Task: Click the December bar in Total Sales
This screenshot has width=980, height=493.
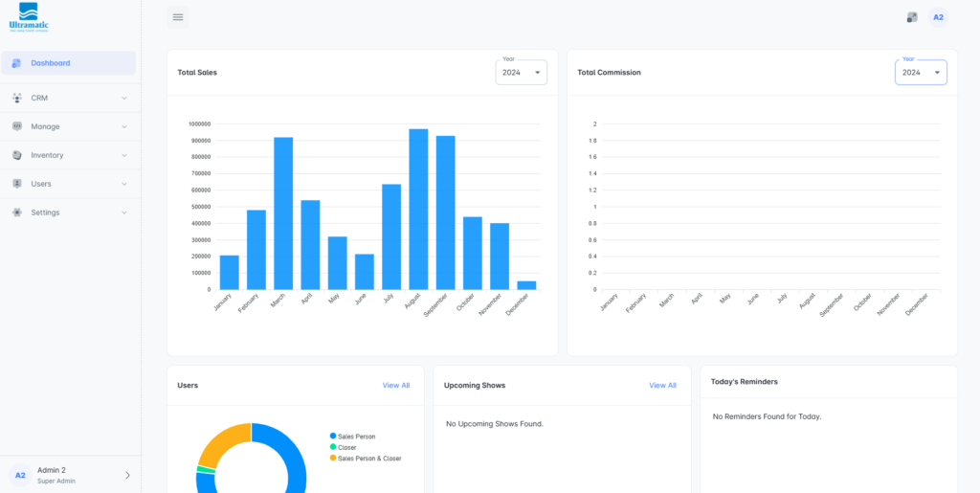Action: click(x=526, y=285)
